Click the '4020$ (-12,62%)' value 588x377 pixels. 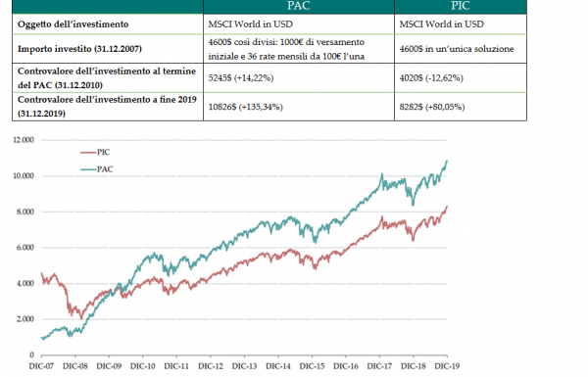point(431,78)
